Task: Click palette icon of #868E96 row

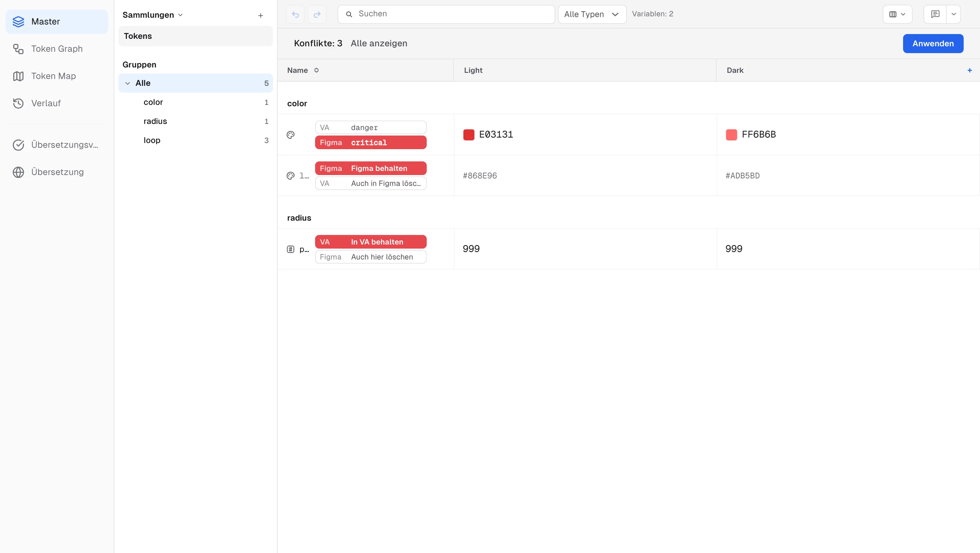Action: click(x=291, y=176)
